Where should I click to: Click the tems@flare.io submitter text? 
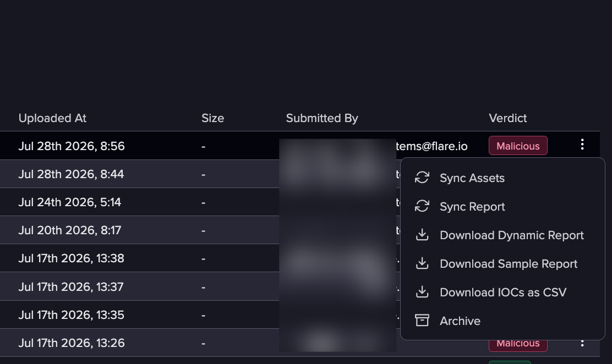pos(431,146)
